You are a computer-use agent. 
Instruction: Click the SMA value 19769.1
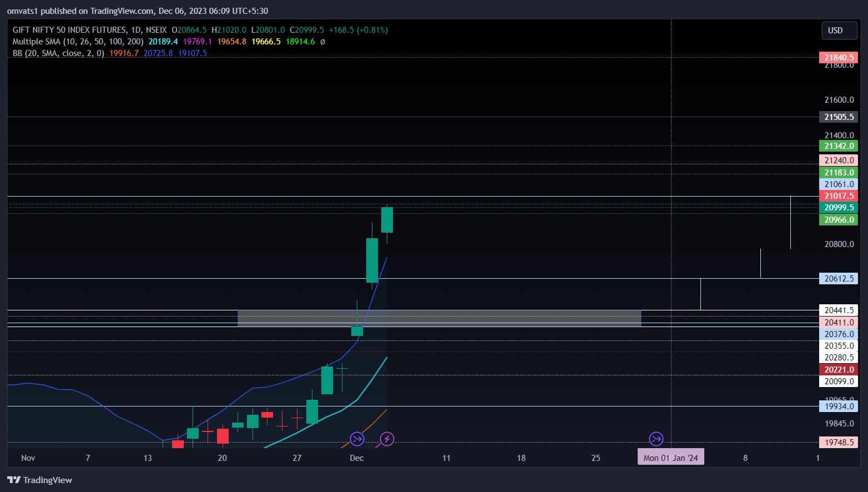click(x=198, y=42)
